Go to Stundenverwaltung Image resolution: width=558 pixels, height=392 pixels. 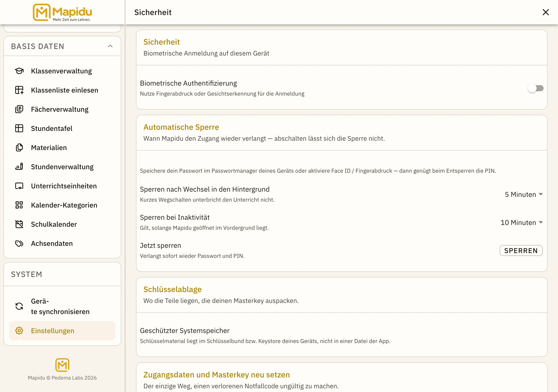(x=62, y=167)
